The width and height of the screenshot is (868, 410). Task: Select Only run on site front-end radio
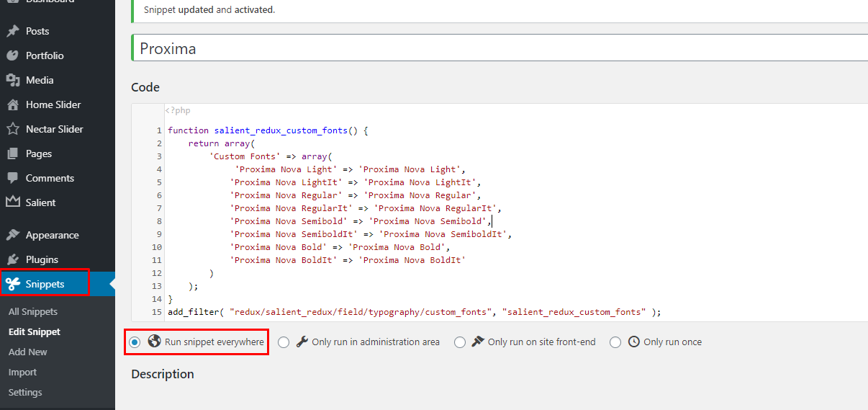point(460,342)
